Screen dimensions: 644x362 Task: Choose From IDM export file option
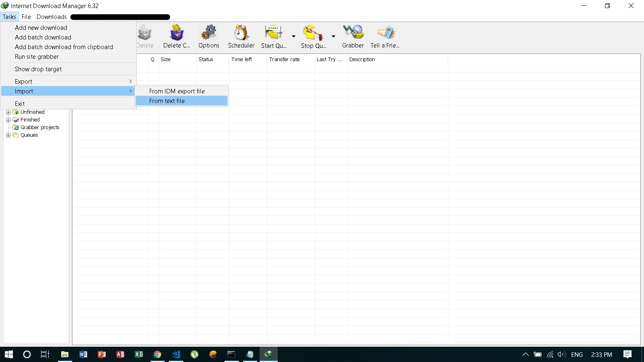(177, 91)
